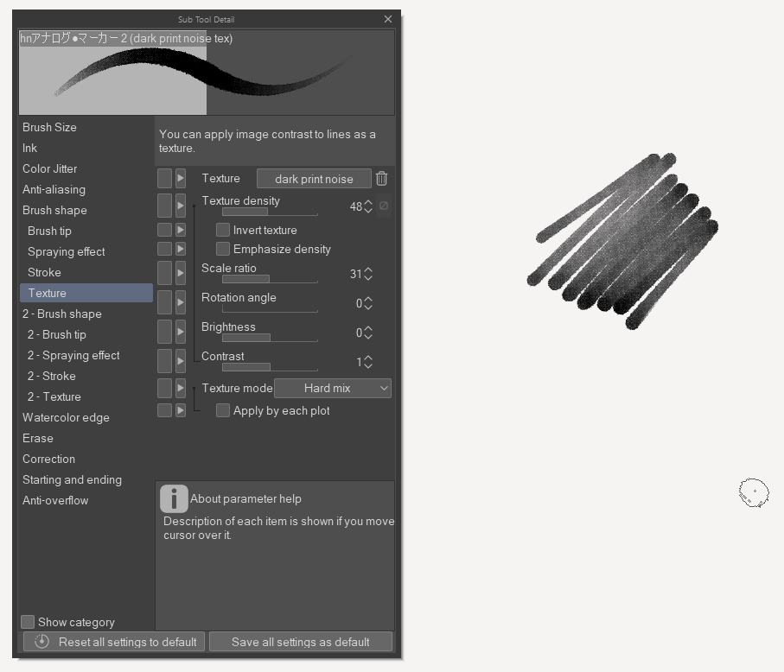
Task: Open the 2 - Texture category
Action: pos(86,396)
